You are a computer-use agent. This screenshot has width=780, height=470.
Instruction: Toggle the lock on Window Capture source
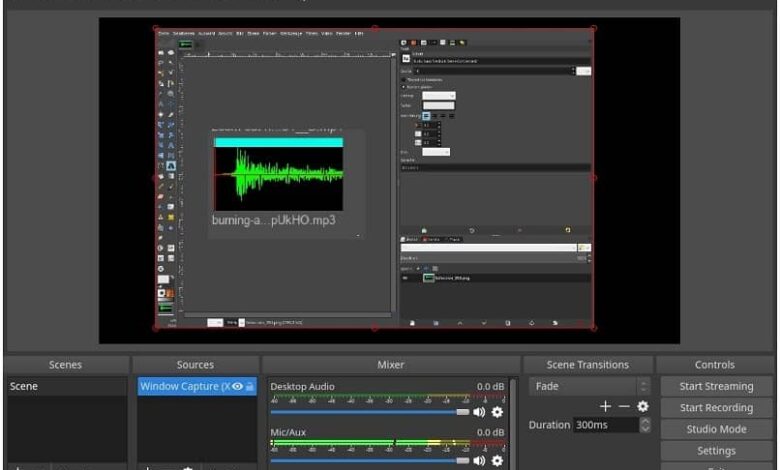coord(250,386)
